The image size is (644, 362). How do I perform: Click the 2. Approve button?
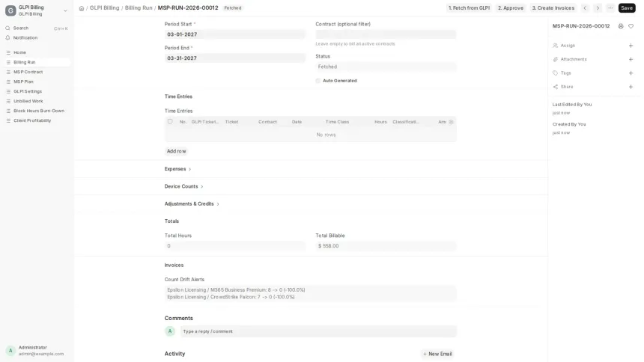coord(511,7)
